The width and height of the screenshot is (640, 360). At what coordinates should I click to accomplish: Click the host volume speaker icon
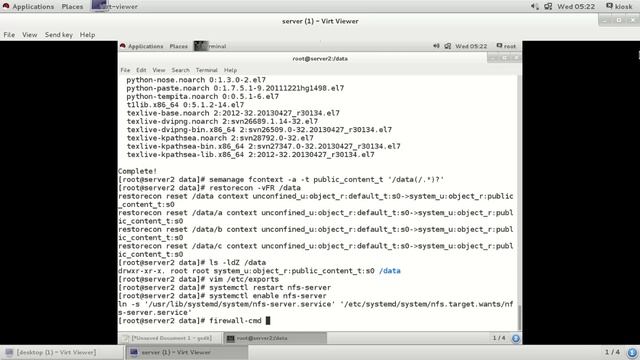(534, 6)
